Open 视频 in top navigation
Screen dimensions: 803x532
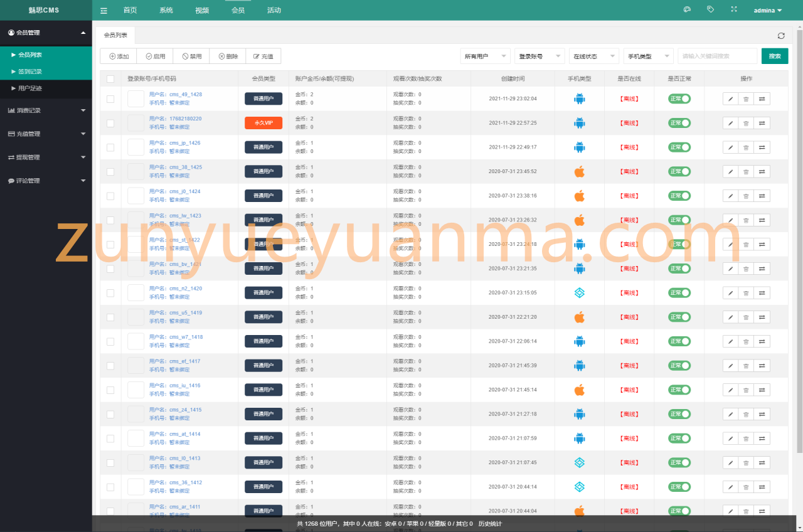pos(202,10)
